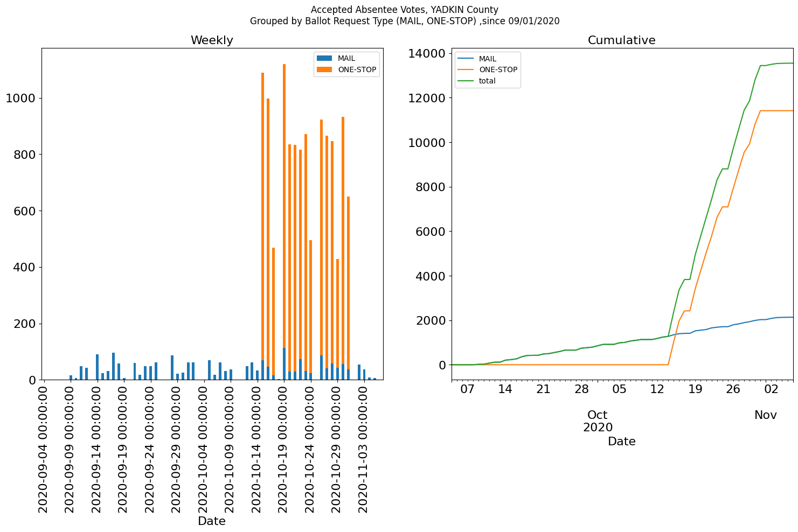This screenshot has width=798, height=532.
Task: Click the '2020-10-14 00:00:00' x-axis label
Action: [x=256, y=448]
